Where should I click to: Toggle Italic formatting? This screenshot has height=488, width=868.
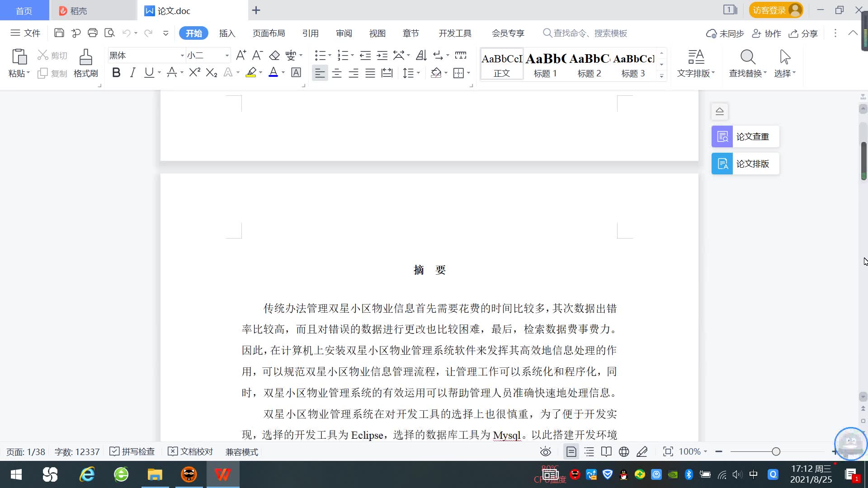coord(132,73)
